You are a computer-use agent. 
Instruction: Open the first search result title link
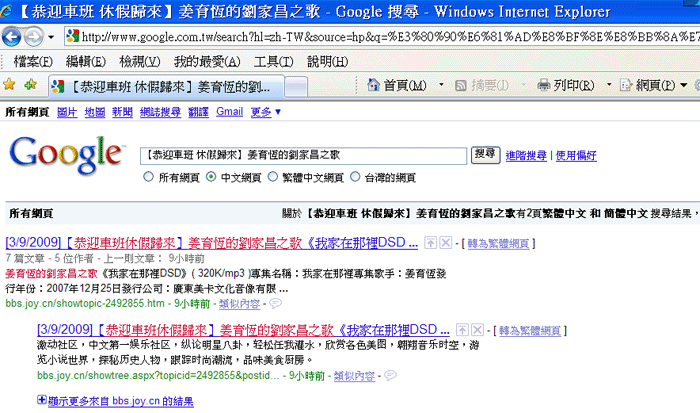[x=212, y=242]
